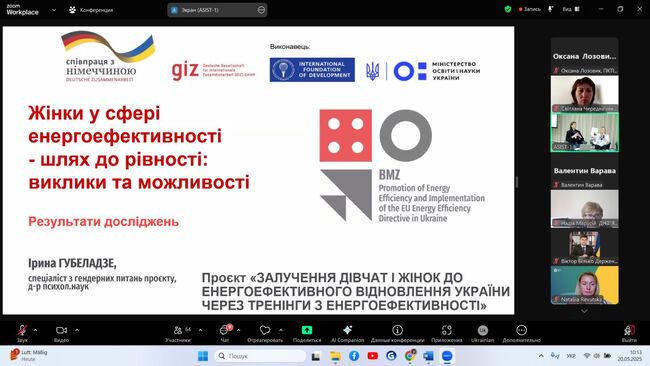The image size is (650, 366).
Task: Expand audio options arrow beside microphone
Action: pyautogui.click(x=35, y=330)
